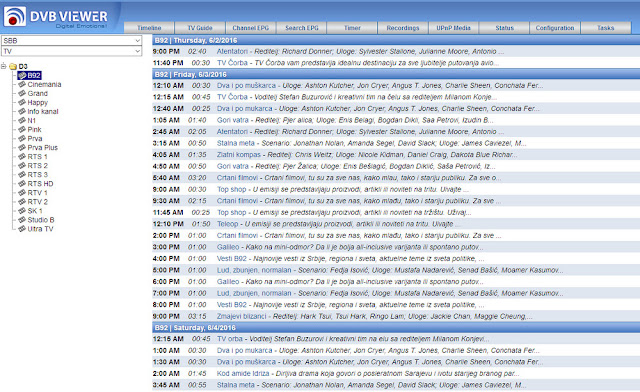This screenshot has width=640, height=392.
Task: Open the Tasks tab
Action: 605,28
